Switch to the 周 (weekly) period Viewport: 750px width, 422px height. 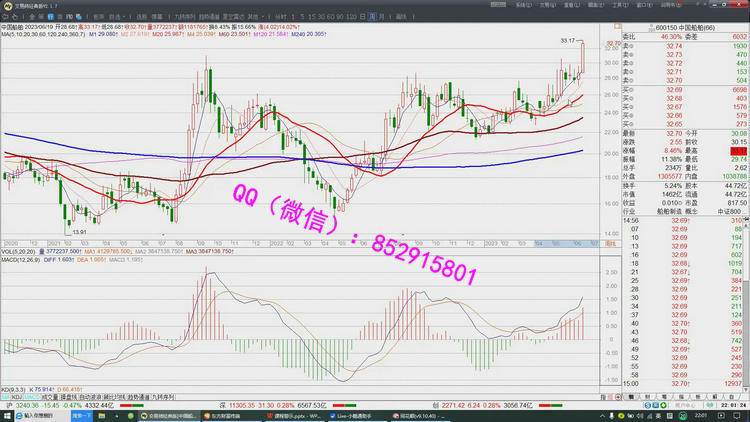(368, 17)
